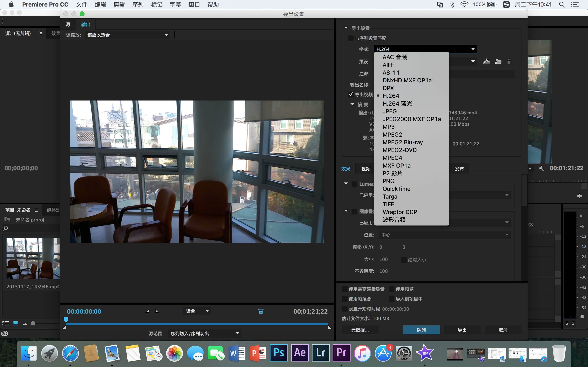
Task: Click the 源 source tab
Action: (69, 24)
